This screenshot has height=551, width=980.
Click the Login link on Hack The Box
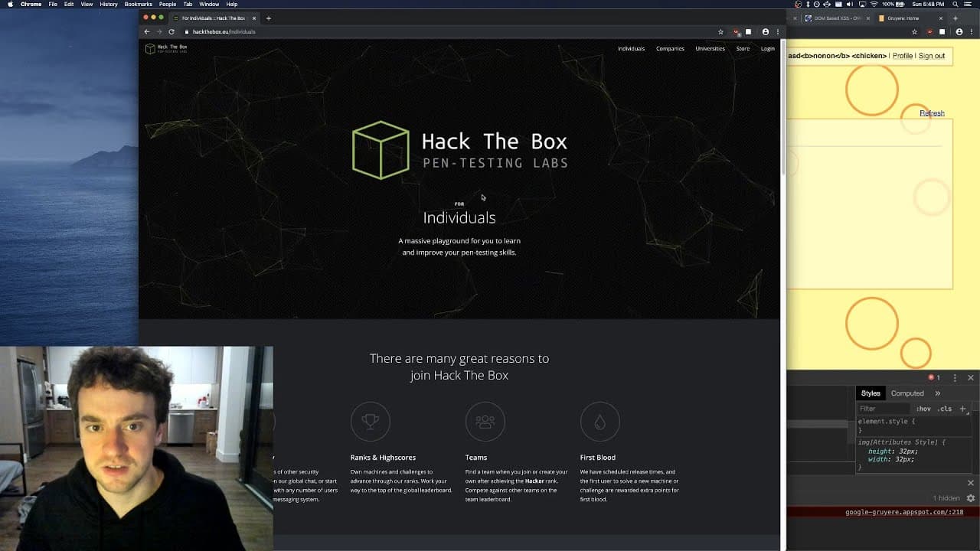(767, 48)
